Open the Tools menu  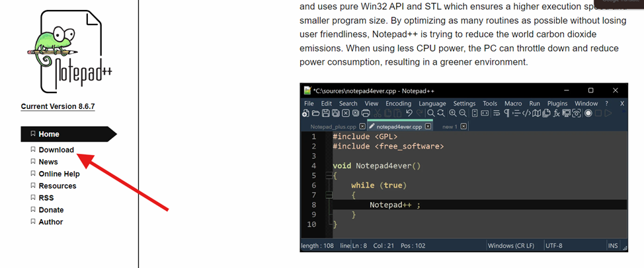coord(490,103)
